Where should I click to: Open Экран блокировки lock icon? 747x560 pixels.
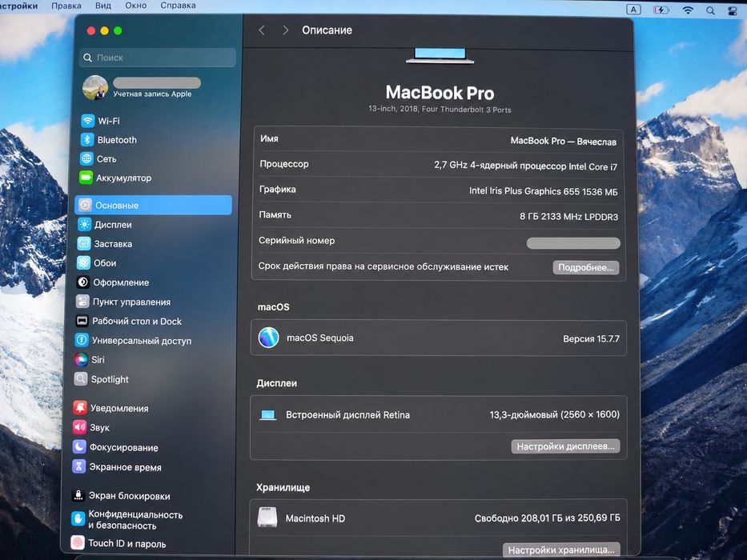point(78,495)
